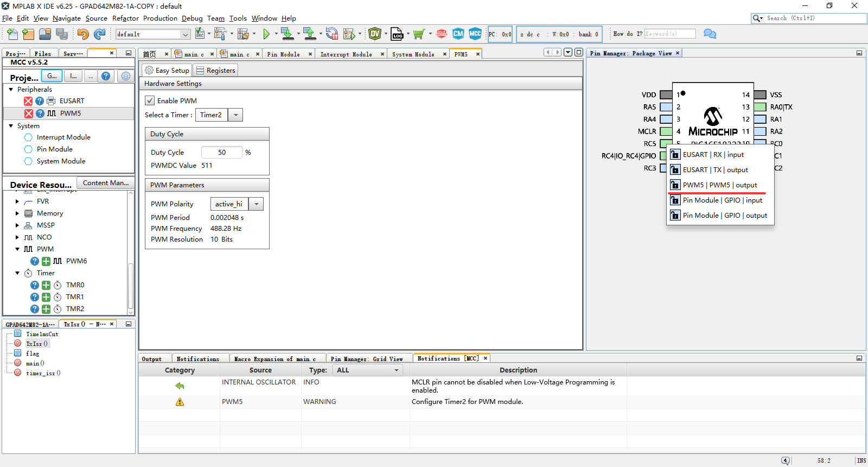
Task: Open the Tools menu
Action: click(238, 18)
